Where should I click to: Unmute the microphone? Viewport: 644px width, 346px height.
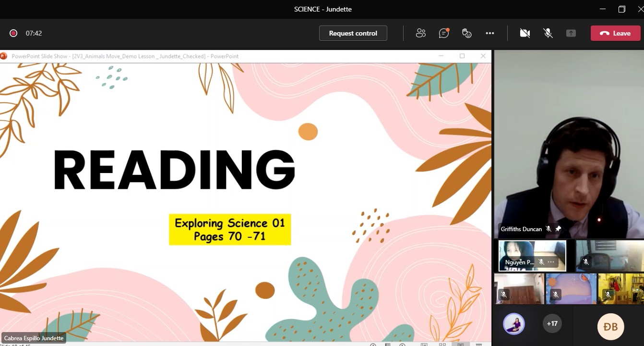click(548, 33)
